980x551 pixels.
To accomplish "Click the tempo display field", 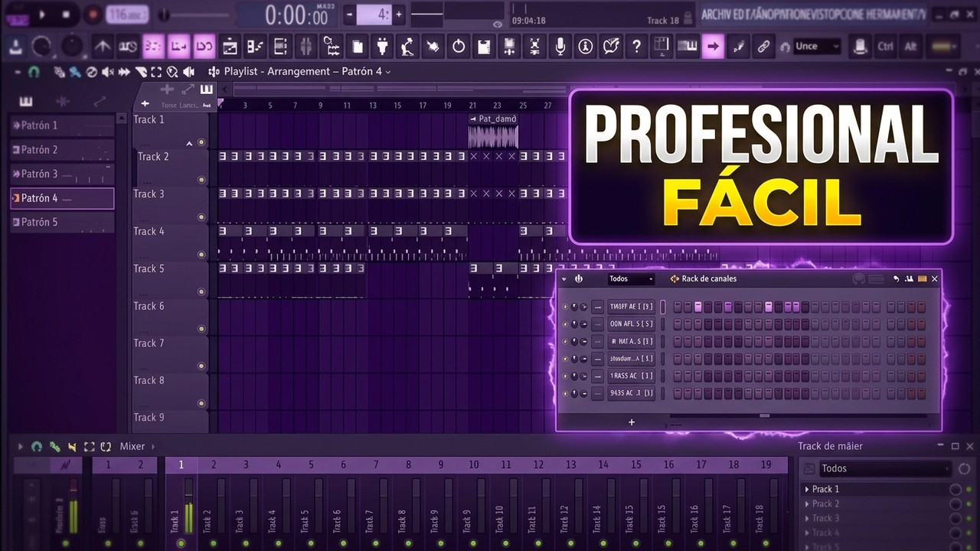I will pyautogui.click(x=128, y=14).
